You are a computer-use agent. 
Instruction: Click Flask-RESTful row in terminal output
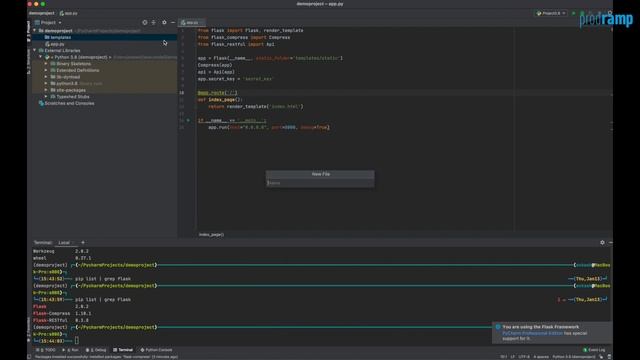tap(61, 320)
